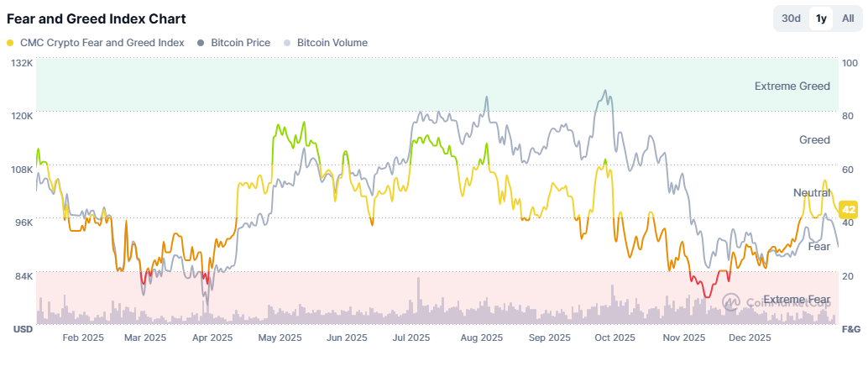
Task: Click the yellow 42 current value badge
Action: click(849, 210)
